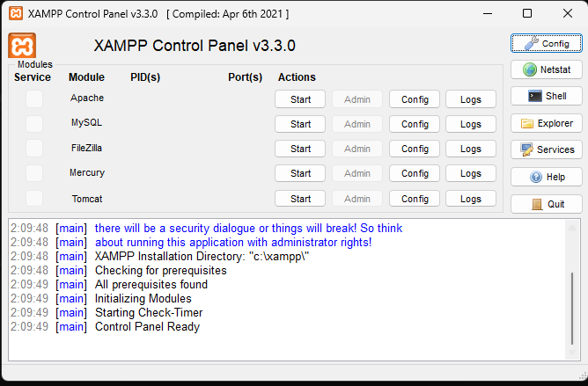This screenshot has width=588, height=386.
Task: Open Explorer via the folder icon
Action: point(527,123)
